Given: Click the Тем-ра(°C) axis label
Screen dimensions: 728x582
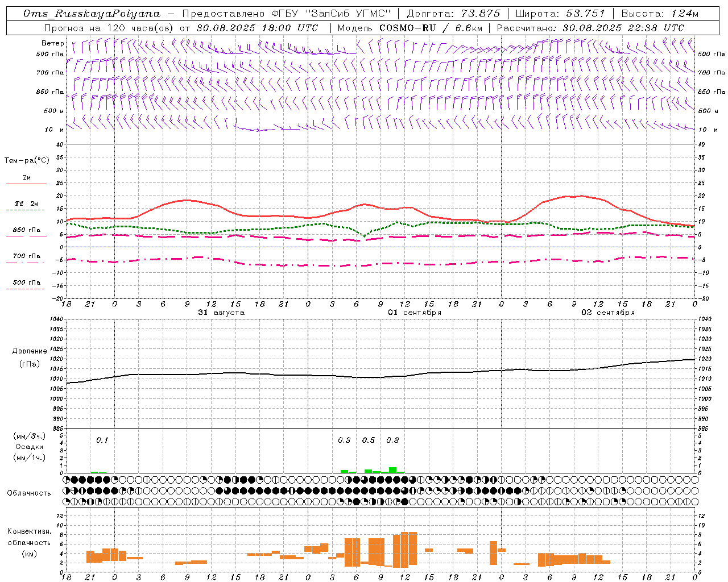Looking at the screenshot, I should (x=27, y=161).
